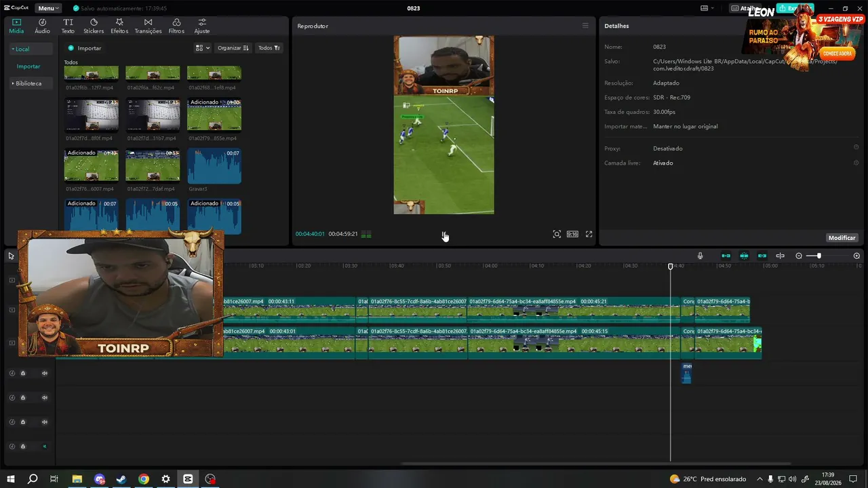Open the Transições tab
The width and height of the screenshot is (868, 488).
click(148, 26)
